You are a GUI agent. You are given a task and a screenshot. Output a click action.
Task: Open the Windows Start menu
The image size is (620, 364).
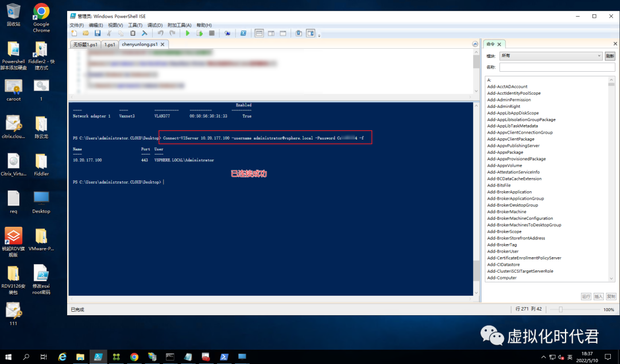click(8, 357)
